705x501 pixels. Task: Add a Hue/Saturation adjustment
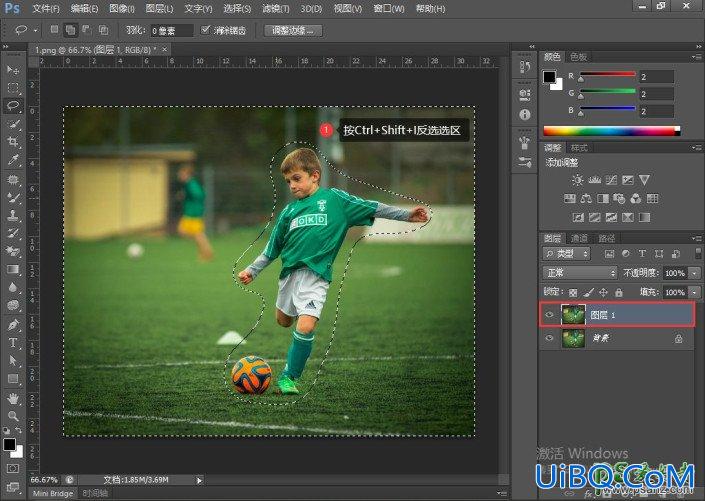click(x=569, y=198)
